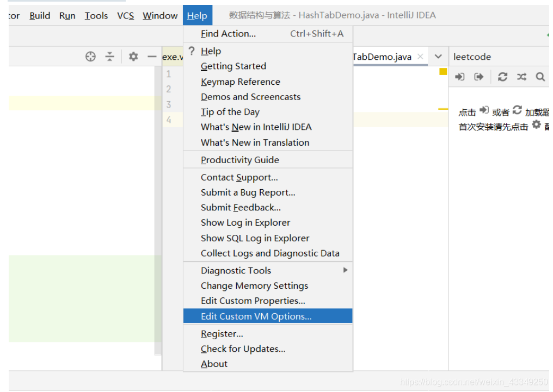553x392 pixels.
Task: Open Tip of the Day
Action: tap(268, 112)
